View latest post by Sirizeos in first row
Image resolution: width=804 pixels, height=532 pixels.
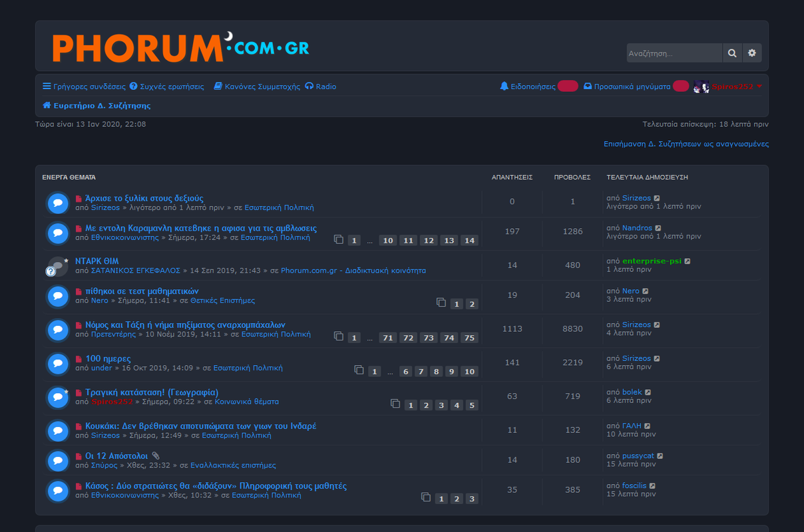[657, 198]
